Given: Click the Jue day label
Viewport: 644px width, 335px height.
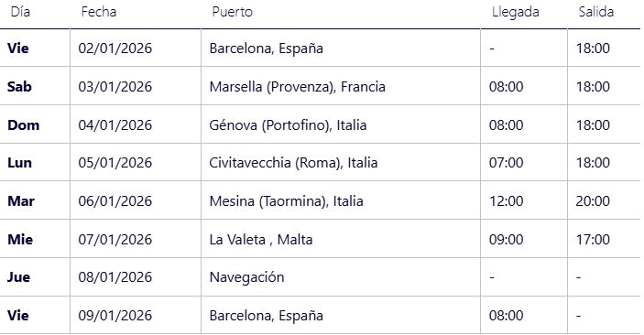Looking at the screenshot, I should pyautogui.click(x=18, y=277).
